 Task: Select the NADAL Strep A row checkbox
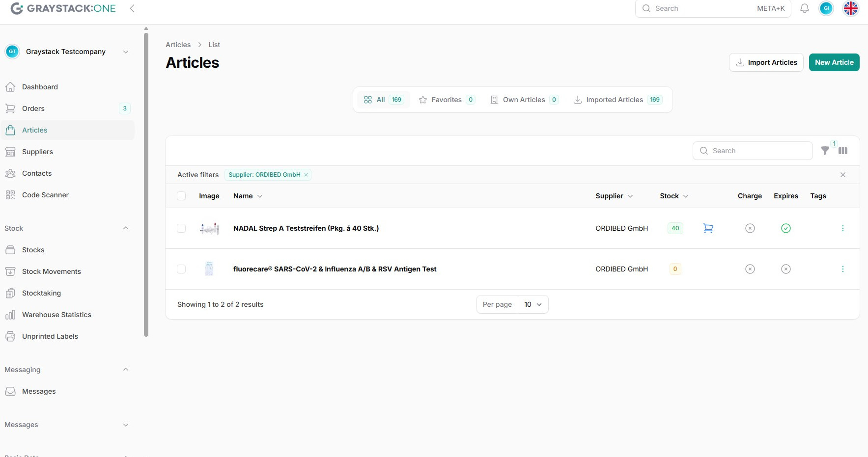tap(181, 228)
